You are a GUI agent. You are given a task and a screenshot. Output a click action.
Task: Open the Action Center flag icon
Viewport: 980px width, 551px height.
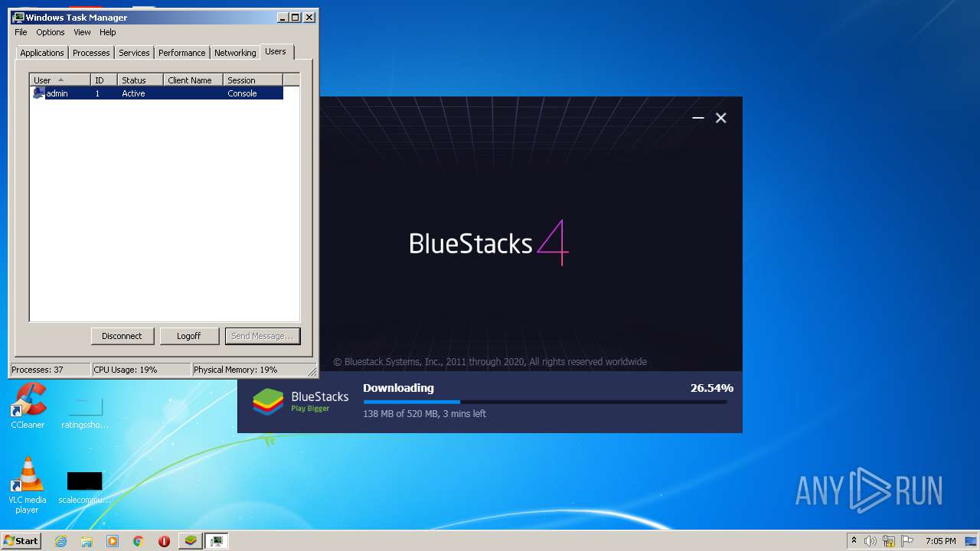[x=907, y=541]
